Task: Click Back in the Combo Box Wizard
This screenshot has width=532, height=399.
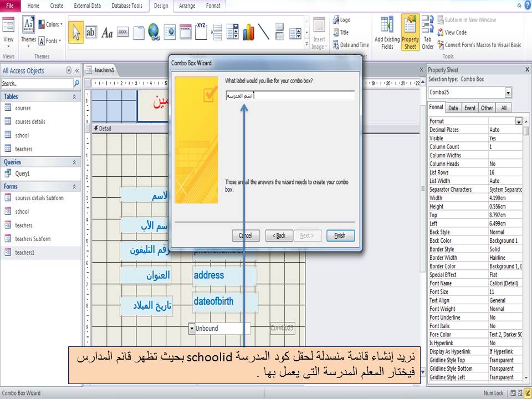Action: 279,236
